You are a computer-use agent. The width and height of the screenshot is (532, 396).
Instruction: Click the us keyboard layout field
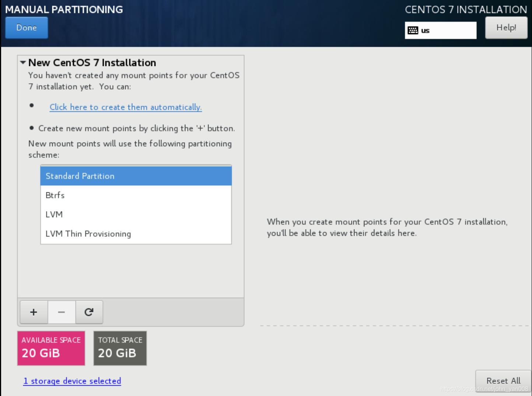pyautogui.click(x=441, y=30)
